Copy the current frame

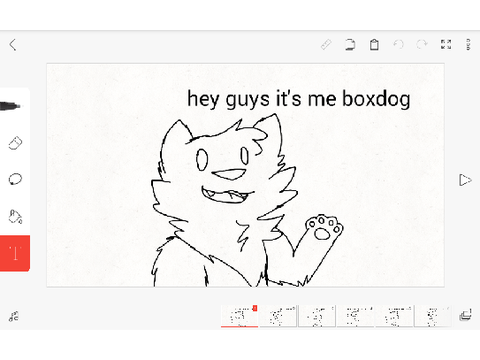click(350, 45)
